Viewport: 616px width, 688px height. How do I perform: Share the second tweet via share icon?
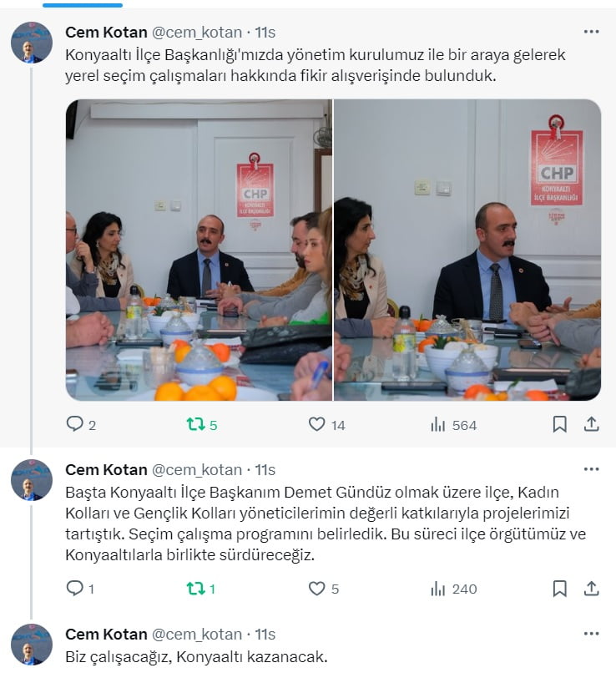tap(592, 588)
